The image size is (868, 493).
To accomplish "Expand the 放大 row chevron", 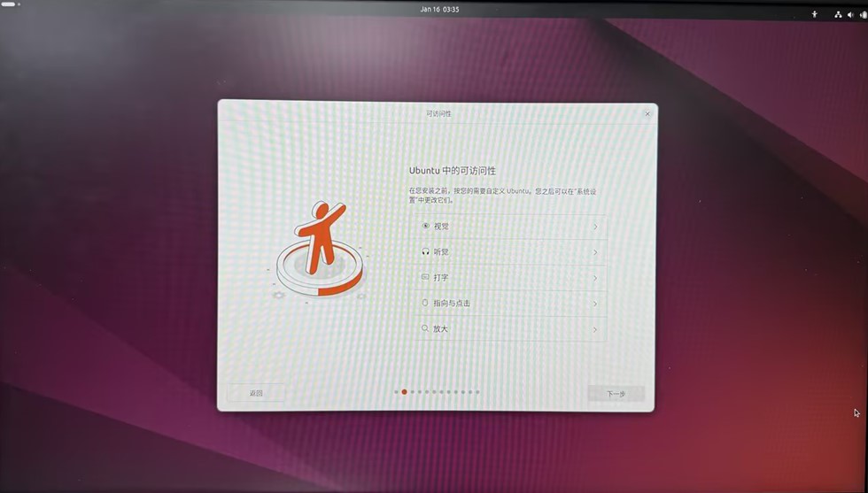I will 595,329.
